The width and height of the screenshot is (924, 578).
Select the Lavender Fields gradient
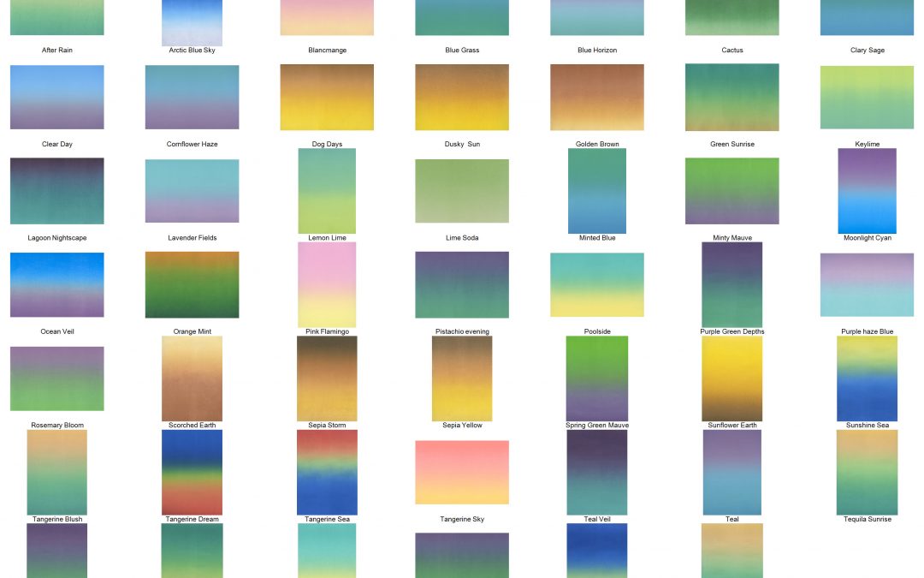point(192,190)
